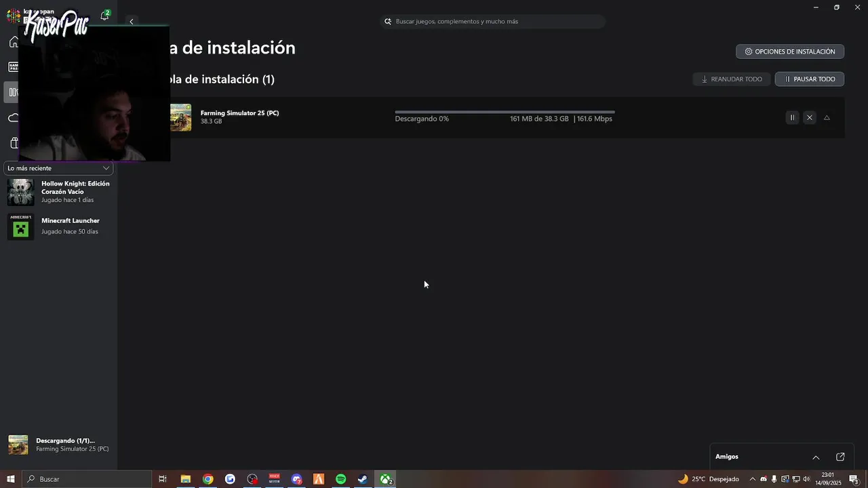Click the Farming Simulator 25 queue thumbnail
The image size is (868, 488).
coord(180,117)
